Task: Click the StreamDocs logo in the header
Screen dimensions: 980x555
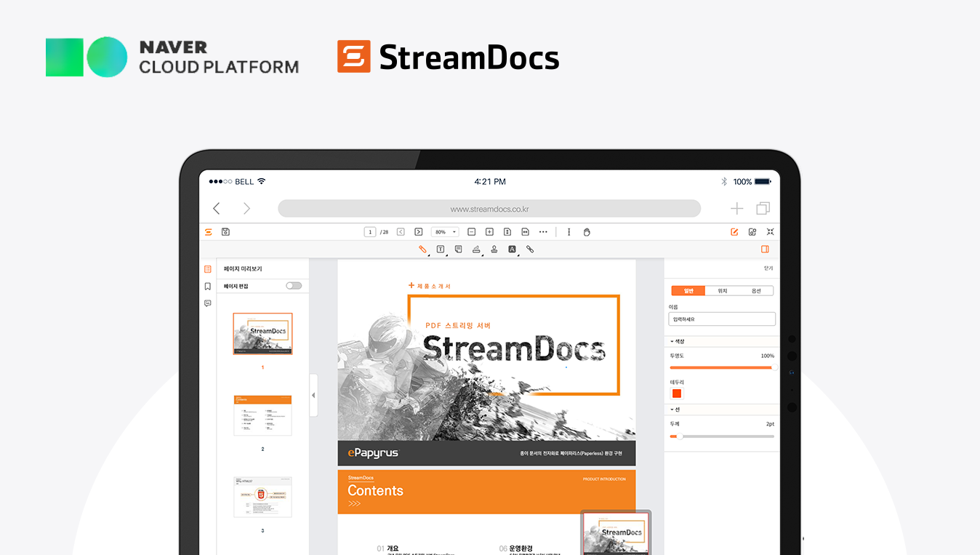Action: click(449, 57)
